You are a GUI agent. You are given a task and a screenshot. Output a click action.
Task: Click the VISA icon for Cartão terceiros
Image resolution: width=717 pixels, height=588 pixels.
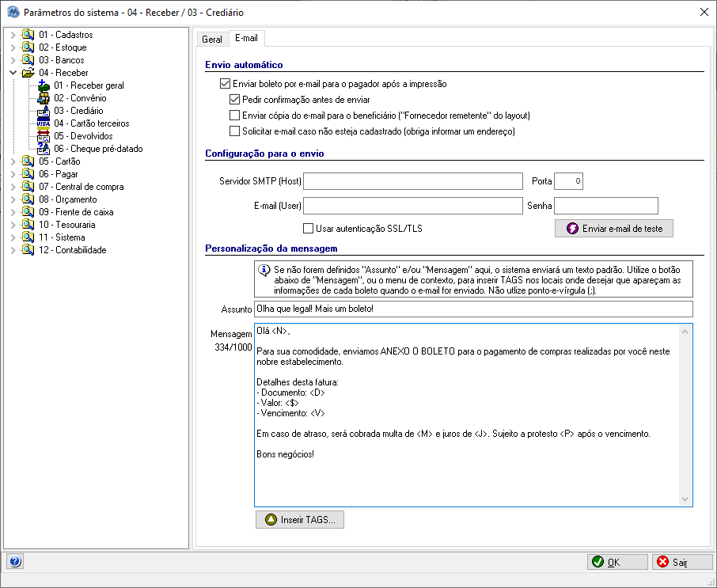[44, 123]
